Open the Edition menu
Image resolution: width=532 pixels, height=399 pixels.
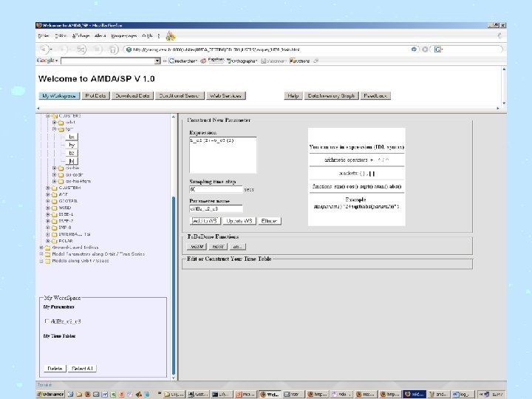pos(61,35)
